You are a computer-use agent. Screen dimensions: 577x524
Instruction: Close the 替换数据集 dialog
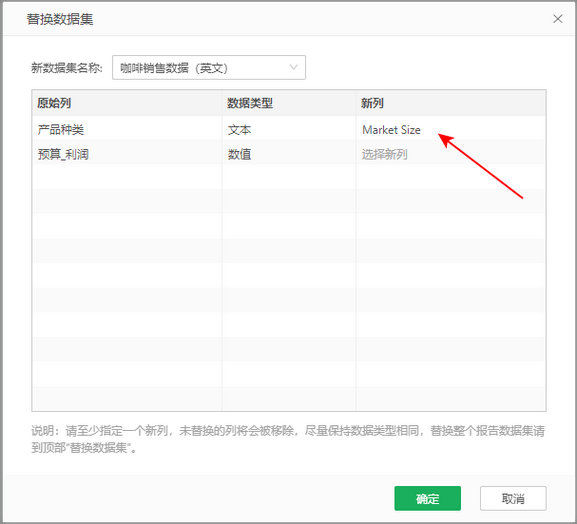click(x=557, y=19)
